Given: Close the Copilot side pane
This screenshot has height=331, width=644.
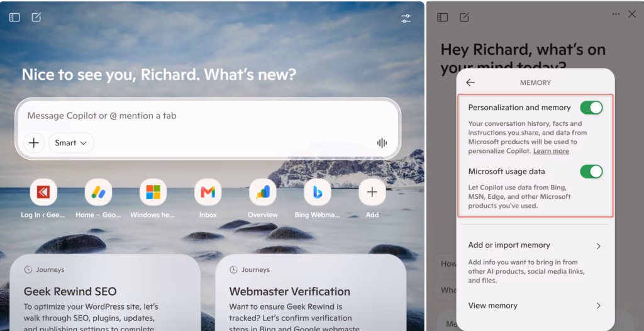Looking at the screenshot, I should (631, 14).
